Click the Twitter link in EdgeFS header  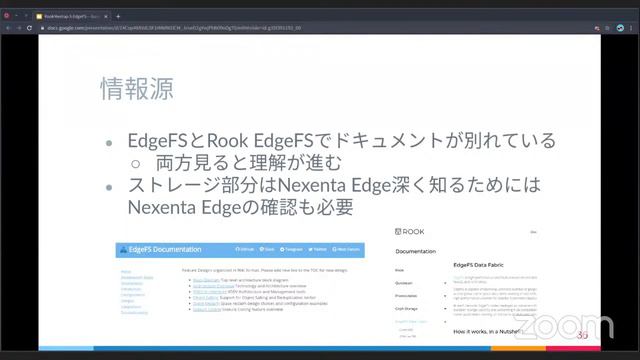point(317,249)
